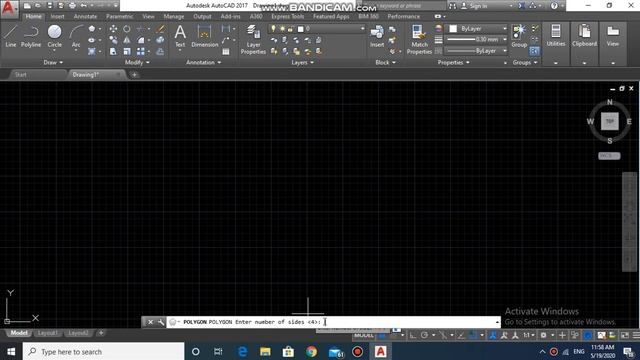Toggle the blue Annotation visibility status bar icon
The width and height of the screenshot is (640, 360).
click(x=493, y=336)
